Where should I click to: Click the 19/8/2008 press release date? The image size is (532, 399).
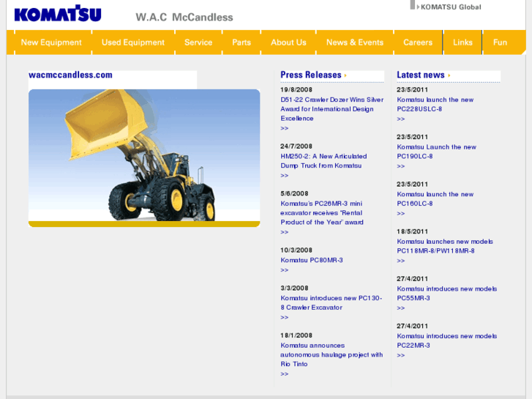(x=296, y=89)
